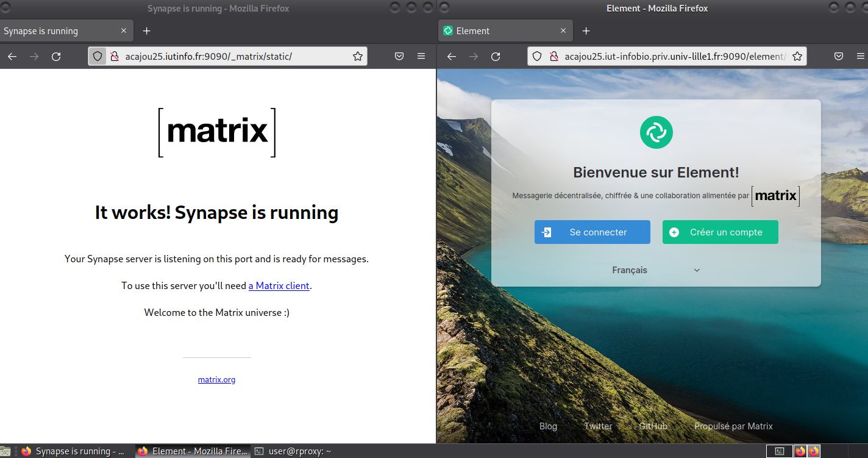Screen dimensions: 868x458
Task: Bookmark the Synapse static page with the star
Action: point(358,56)
